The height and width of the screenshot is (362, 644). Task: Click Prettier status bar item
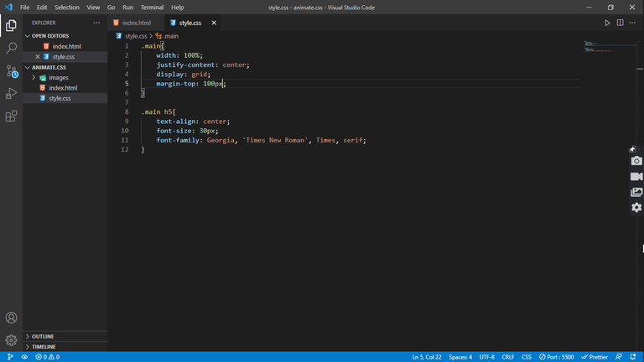pyautogui.click(x=595, y=357)
